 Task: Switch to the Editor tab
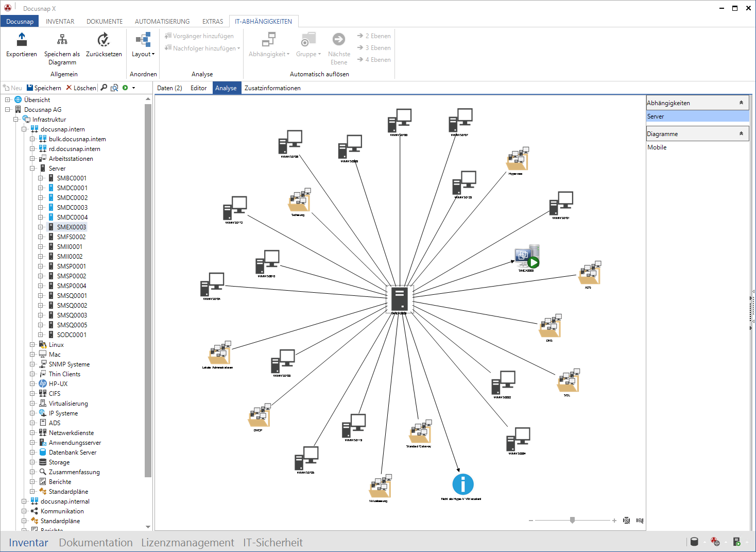(x=198, y=88)
